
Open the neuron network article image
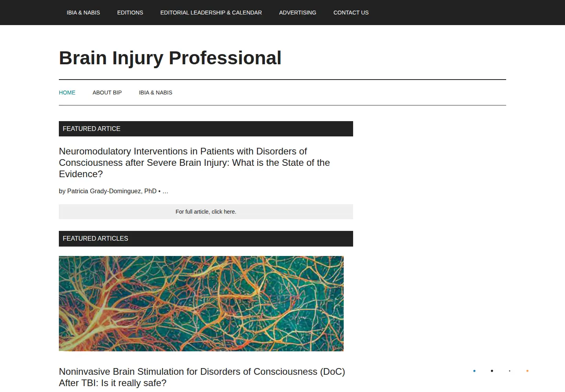point(201,304)
